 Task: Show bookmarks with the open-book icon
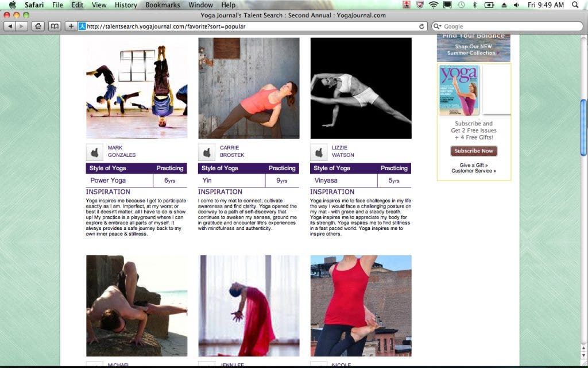[x=55, y=26]
